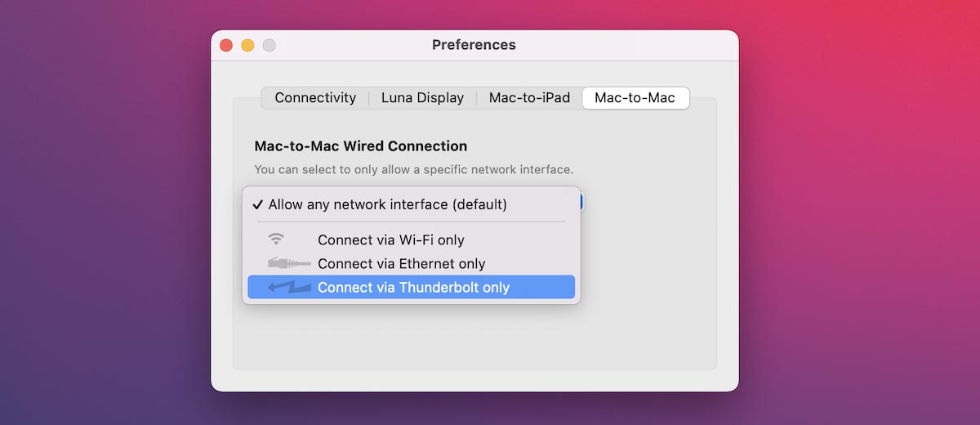The width and height of the screenshot is (980, 425).
Task: Pick Connect via Thunderbolt only option
Action: tap(413, 287)
